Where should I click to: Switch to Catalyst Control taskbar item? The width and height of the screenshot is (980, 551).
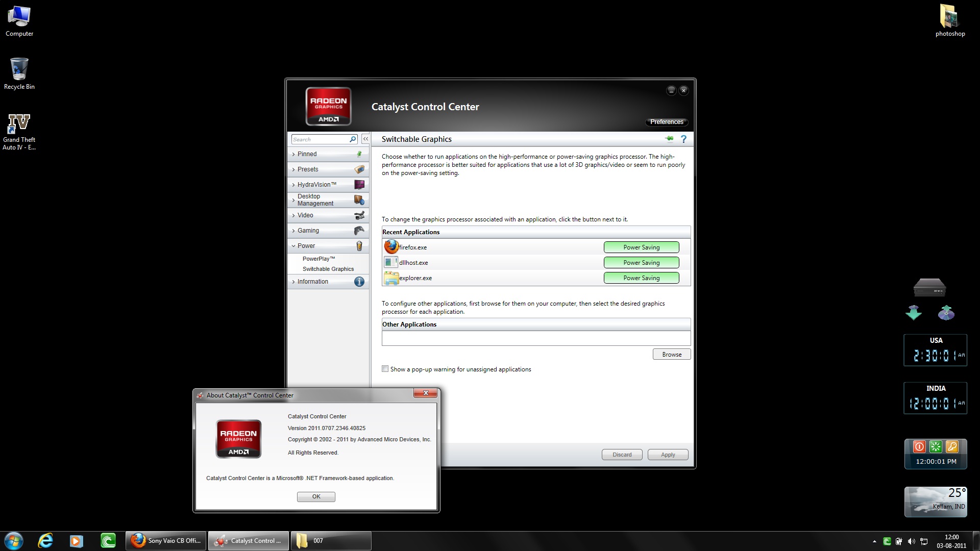(249, 541)
